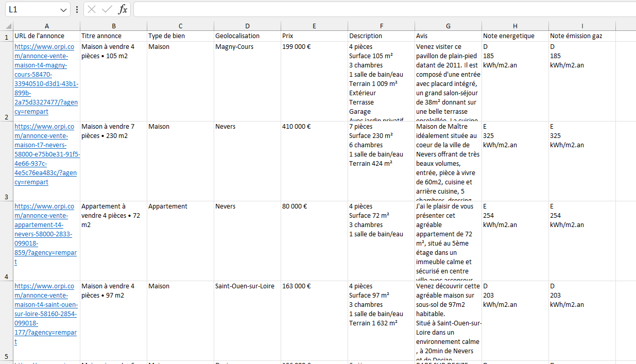
Task: Click the 'Titre annonce' header cell
Action: [114, 36]
